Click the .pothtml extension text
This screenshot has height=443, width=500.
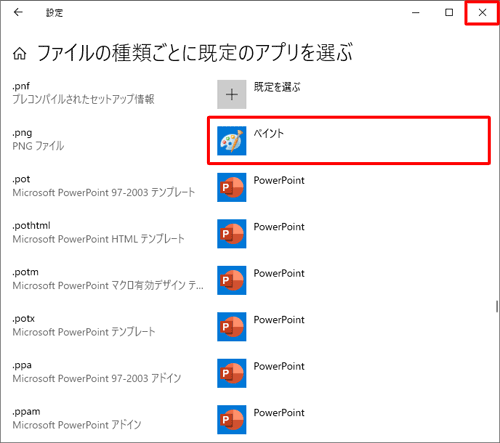pyautogui.click(x=31, y=226)
